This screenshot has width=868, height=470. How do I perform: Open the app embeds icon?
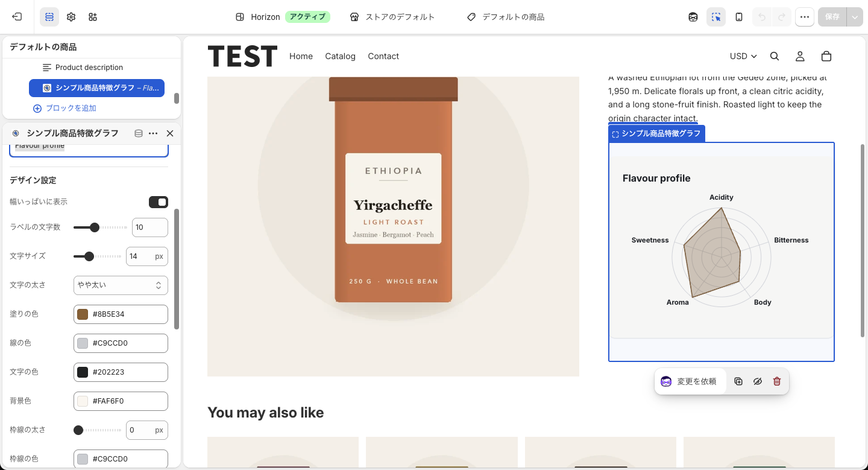[93, 17]
